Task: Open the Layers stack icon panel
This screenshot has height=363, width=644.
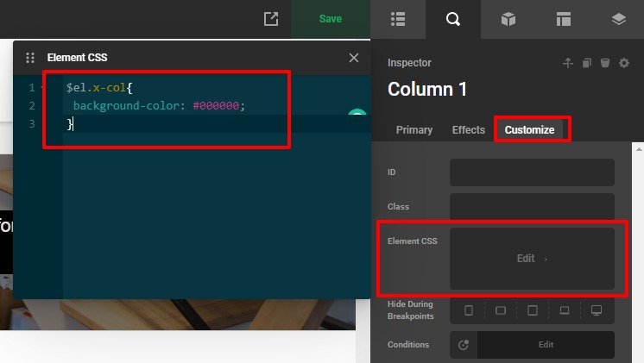Action: [x=619, y=19]
